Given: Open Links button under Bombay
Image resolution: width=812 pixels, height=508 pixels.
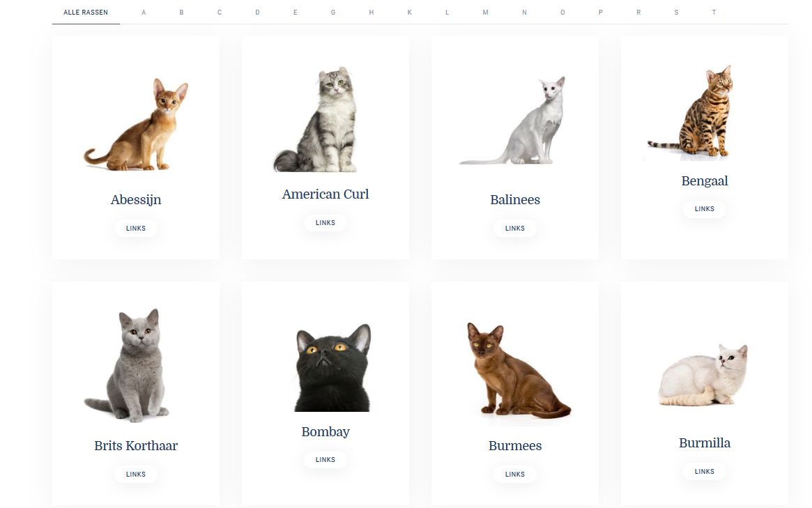Looking at the screenshot, I should [325, 460].
